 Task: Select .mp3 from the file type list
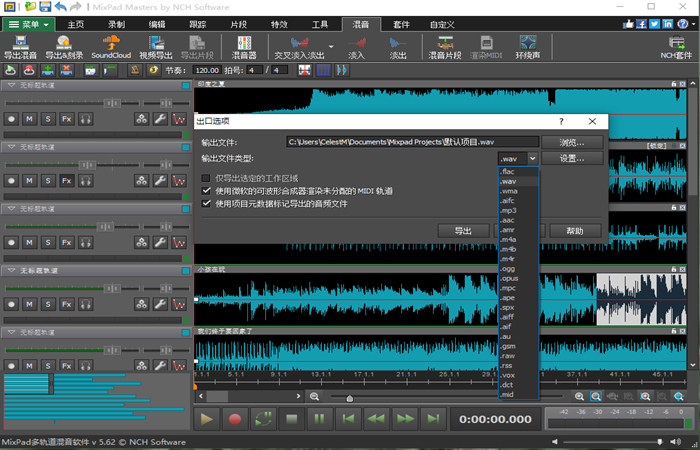point(519,210)
